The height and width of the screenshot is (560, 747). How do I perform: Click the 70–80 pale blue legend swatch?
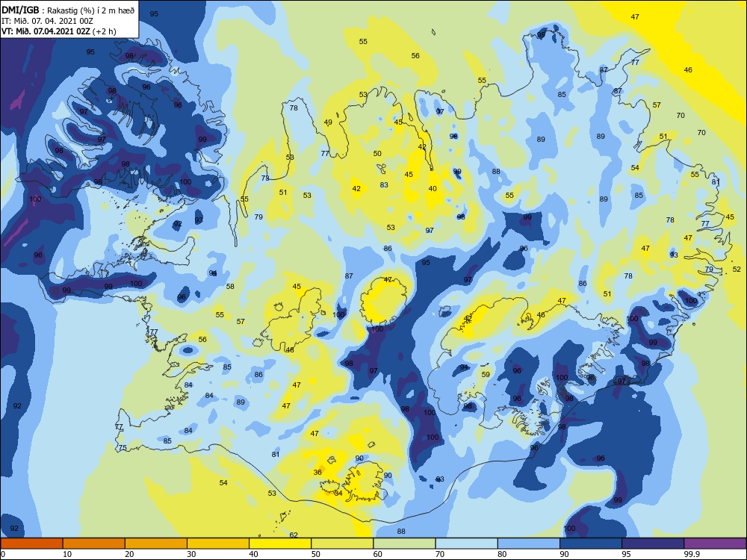(466, 544)
